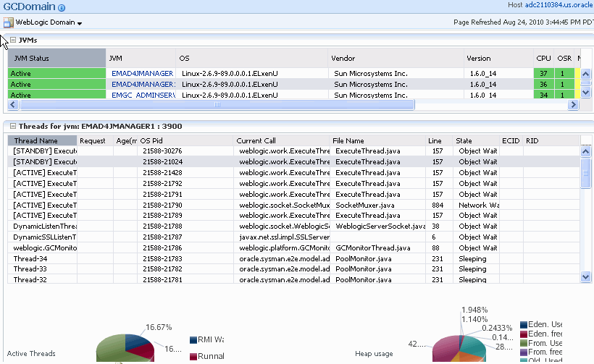Select thread row with Pid 21588-21024
This screenshot has width=594, height=364.
[x=293, y=161]
